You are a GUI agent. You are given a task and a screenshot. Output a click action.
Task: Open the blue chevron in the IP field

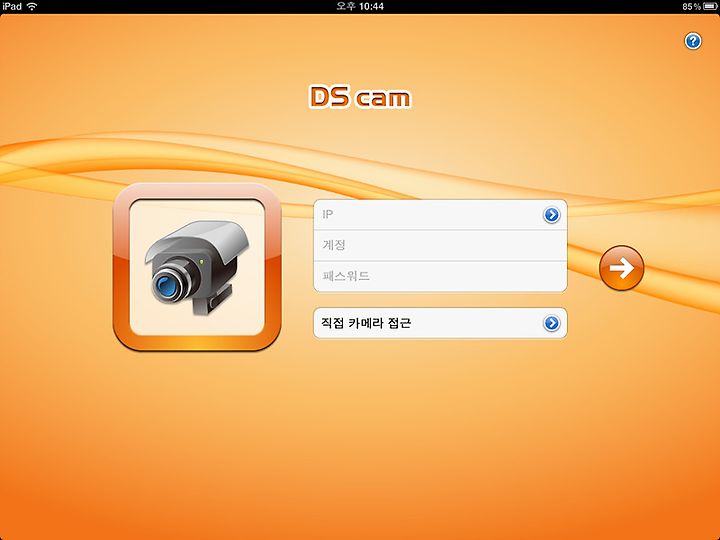(x=551, y=214)
